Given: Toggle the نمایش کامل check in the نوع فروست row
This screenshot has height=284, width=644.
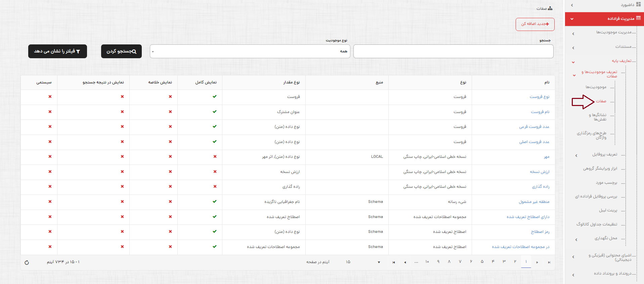Looking at the screenshot, I should (x=215, y=97).
